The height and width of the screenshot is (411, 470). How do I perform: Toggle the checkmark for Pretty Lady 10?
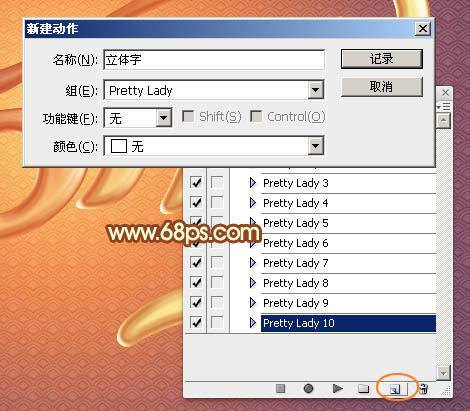(196, 322)
